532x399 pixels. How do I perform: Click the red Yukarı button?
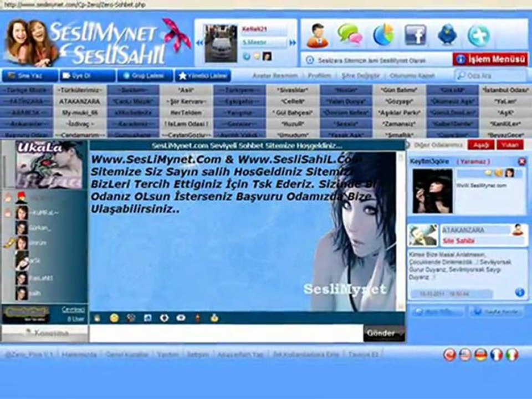(x=510, y=145)
